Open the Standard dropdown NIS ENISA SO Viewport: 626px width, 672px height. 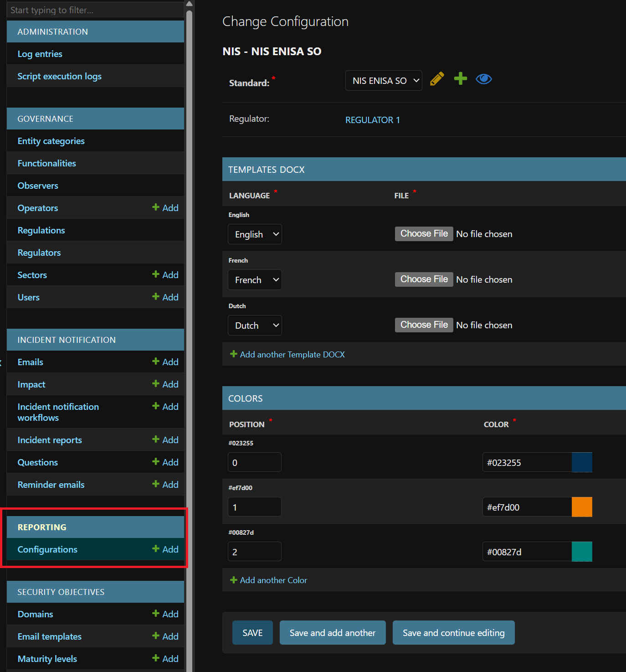[x=384, y=81]
